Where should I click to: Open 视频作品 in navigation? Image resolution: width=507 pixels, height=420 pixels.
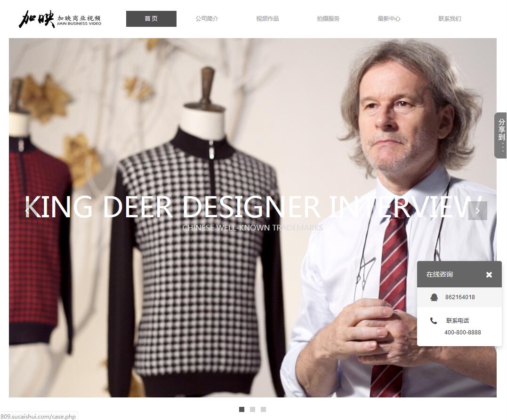tap(267, 19)
